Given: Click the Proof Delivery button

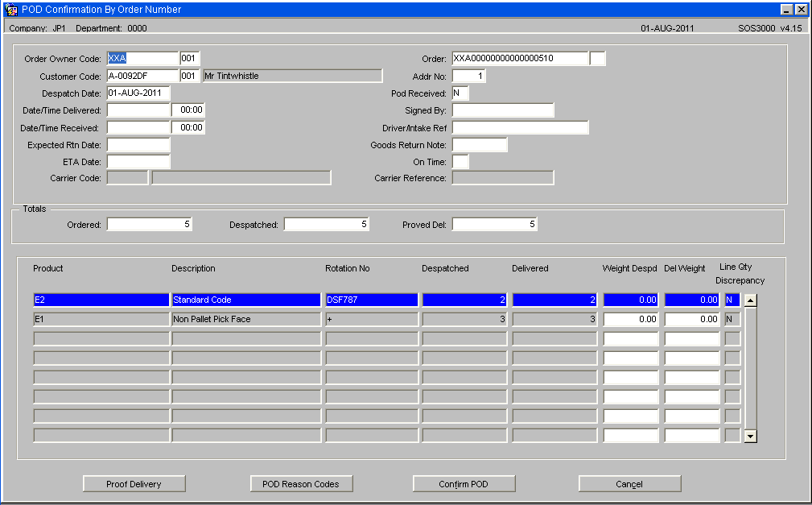Looking at the screenshot, I should (x=134, y=484).
